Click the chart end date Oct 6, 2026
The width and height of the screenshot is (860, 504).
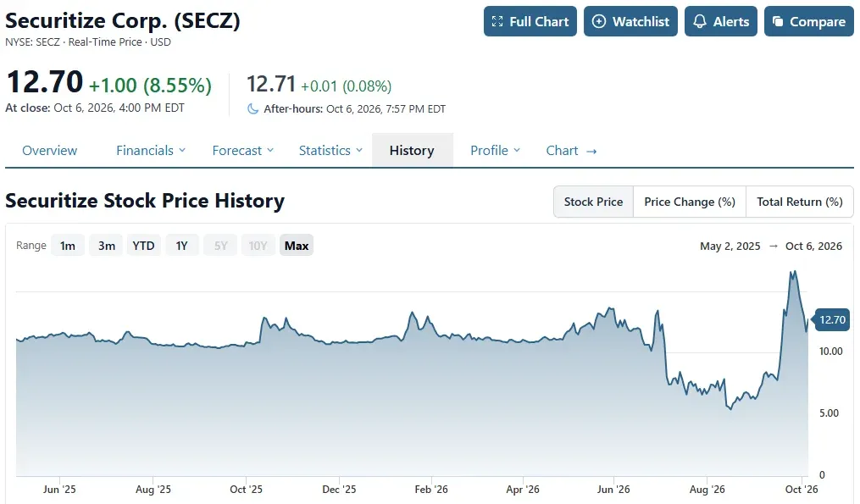click(x=813, y=246)
